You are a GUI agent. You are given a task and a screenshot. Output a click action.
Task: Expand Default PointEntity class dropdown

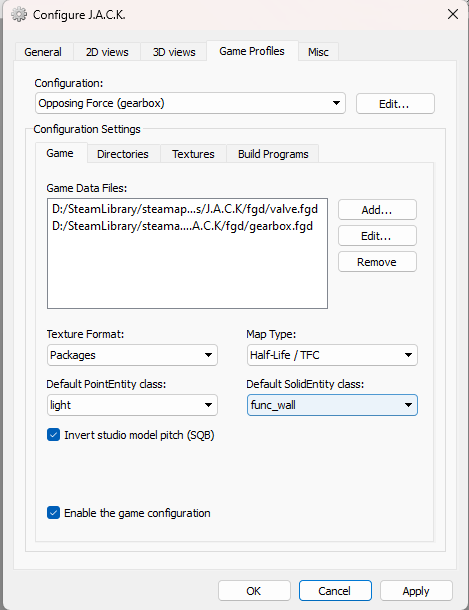132,405
